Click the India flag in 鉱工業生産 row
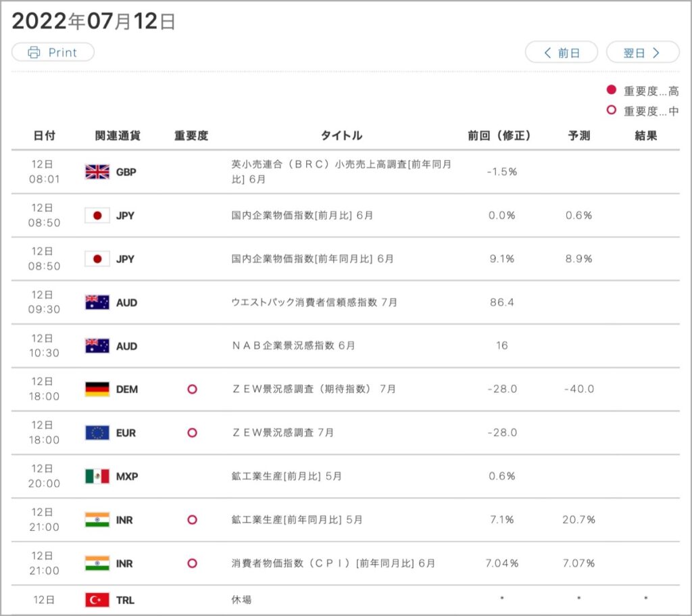692x616 pixels. 97,520
